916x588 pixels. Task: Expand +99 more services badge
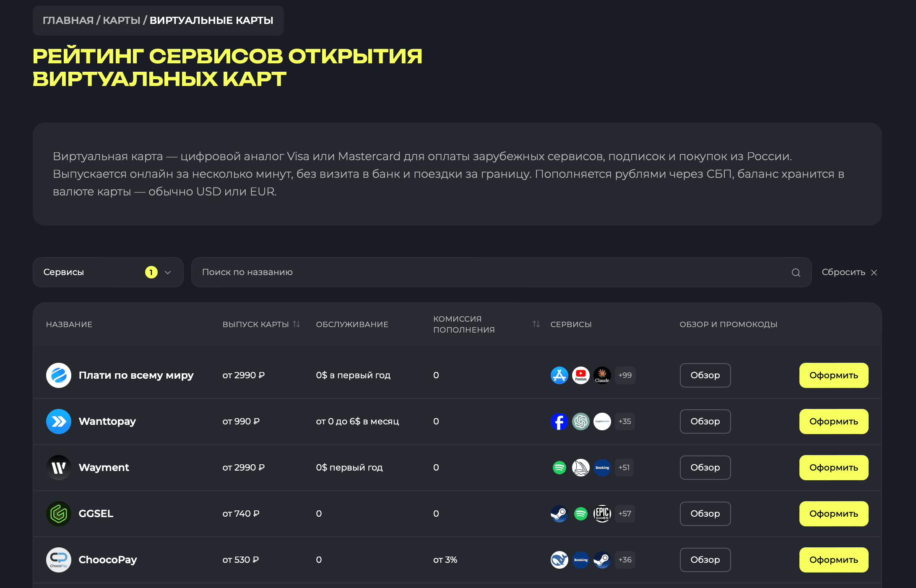[x=625, y=375]
